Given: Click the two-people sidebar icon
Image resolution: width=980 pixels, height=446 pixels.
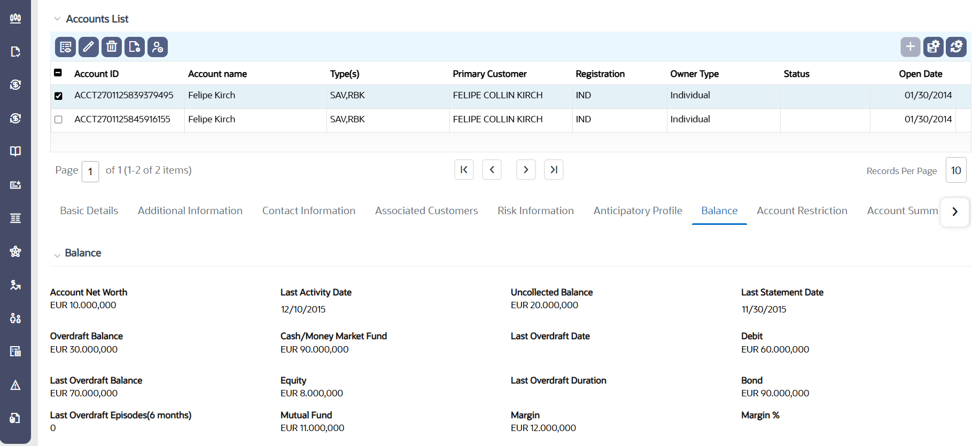Looking at the screenshot, I should [15, 318].
